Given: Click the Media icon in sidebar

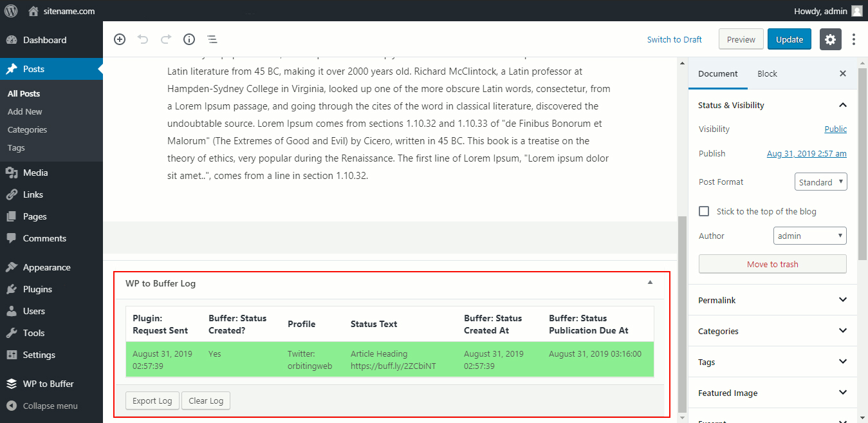Looking at the screenshot, I should click(x=12, y=173).
